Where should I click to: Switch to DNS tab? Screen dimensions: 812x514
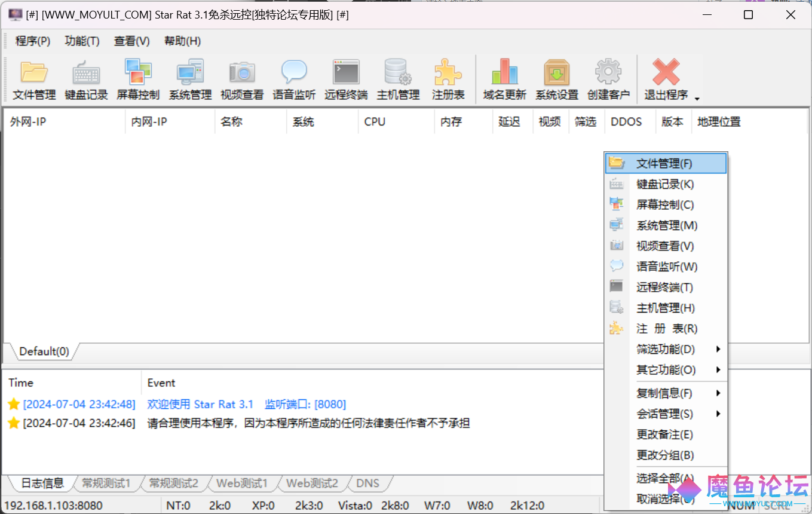[x=367, y=483]
